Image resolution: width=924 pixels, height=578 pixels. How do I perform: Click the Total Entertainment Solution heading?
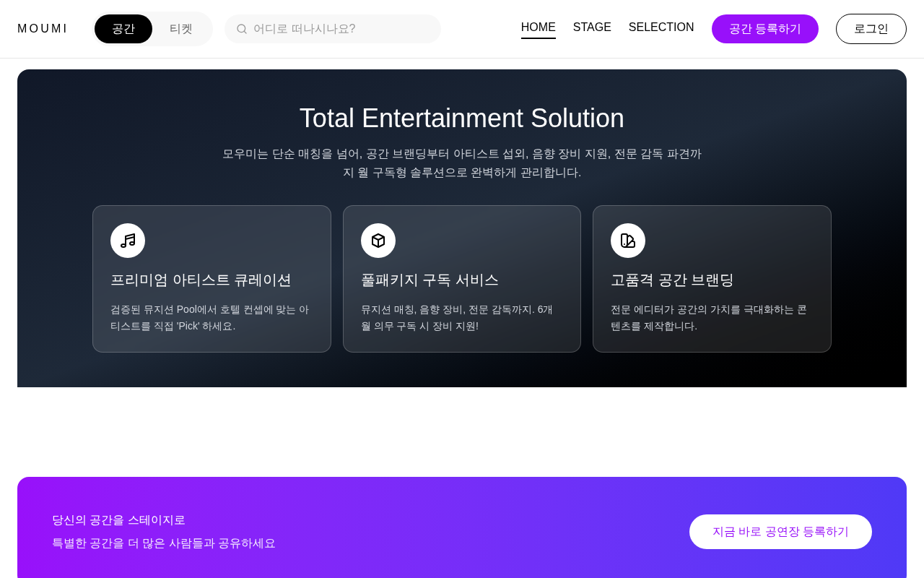[462, 118]
